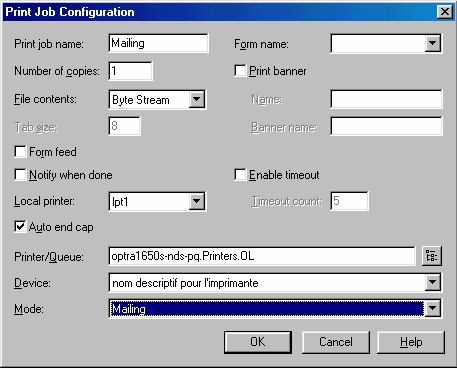The width and height of the screenshot is (457, 369).
Task: Click the Form name label
Action: coord(261,44)
